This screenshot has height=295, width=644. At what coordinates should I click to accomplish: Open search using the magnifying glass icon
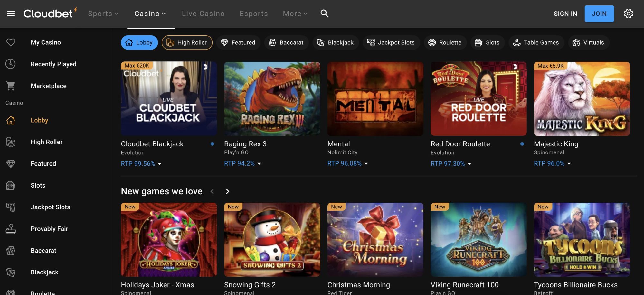click(324, 14)
